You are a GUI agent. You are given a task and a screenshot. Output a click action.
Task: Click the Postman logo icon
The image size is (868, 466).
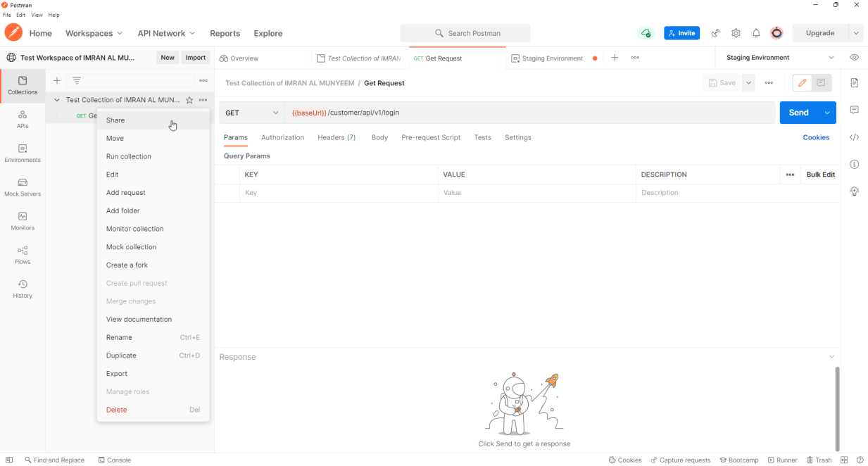click(13, 32)
